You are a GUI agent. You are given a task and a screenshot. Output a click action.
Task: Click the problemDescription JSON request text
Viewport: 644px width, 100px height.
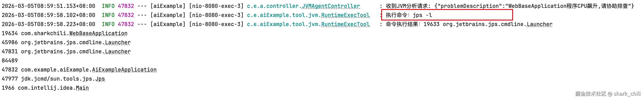(534, 6)
